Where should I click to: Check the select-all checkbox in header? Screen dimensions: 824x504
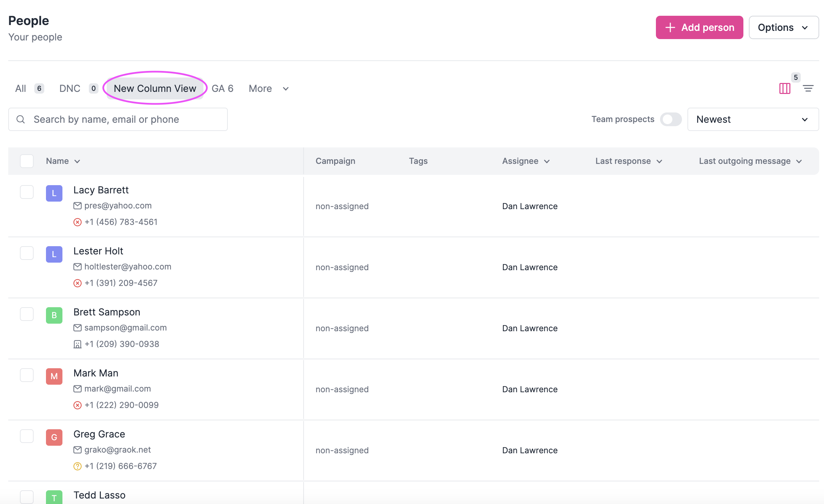coord(27,161)
